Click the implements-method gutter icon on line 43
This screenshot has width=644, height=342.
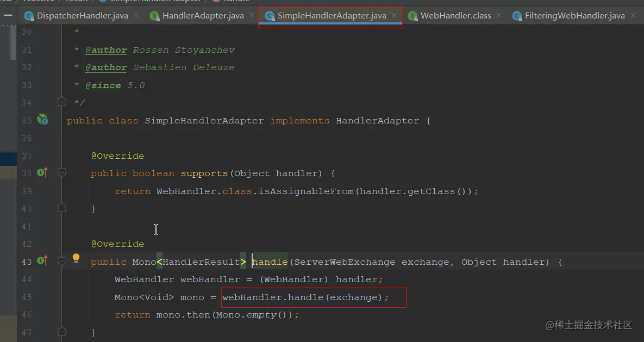coord(42,260)
